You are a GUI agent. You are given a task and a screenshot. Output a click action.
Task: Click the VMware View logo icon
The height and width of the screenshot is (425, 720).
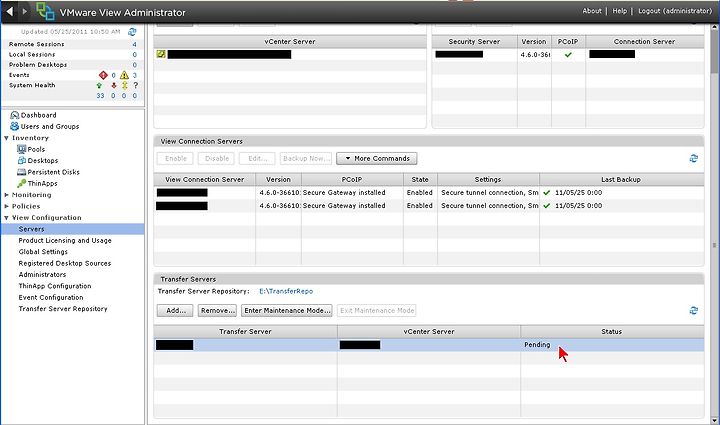(x=45, y=11)
